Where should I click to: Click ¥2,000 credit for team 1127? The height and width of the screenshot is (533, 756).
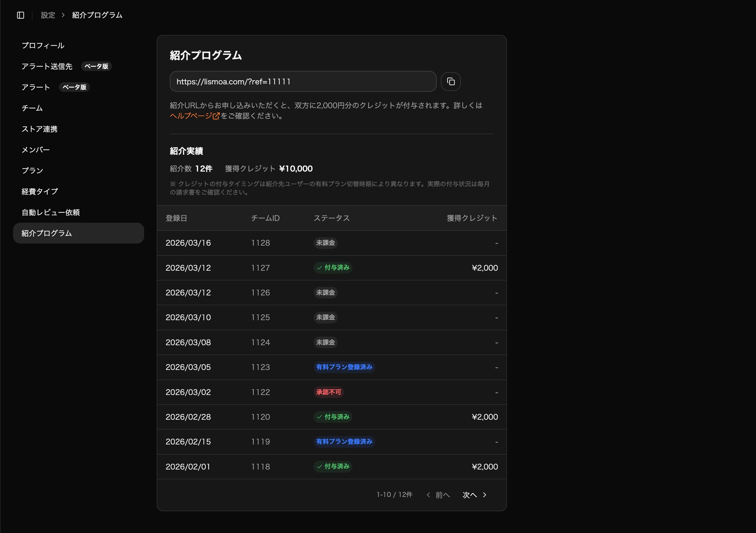click(x=485, y=268)
